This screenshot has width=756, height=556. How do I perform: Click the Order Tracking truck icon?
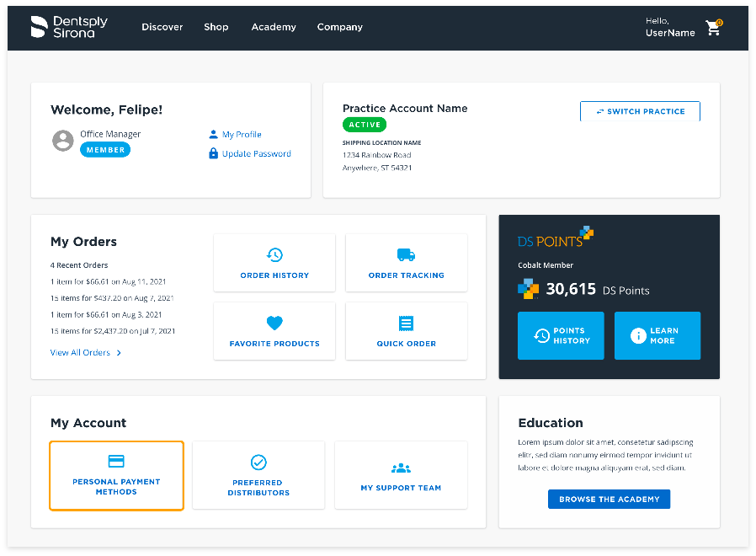pos(406,254)
